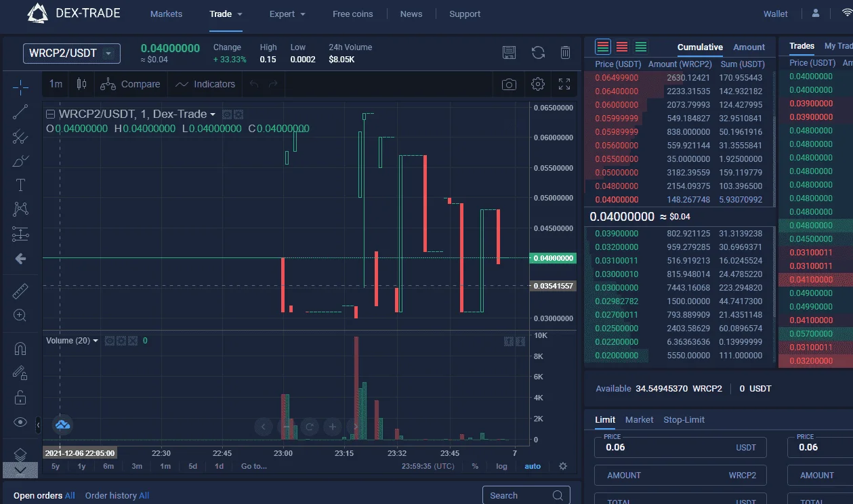Open the News page
Viewport: 853px width, 504px height.
click(411, 14)
